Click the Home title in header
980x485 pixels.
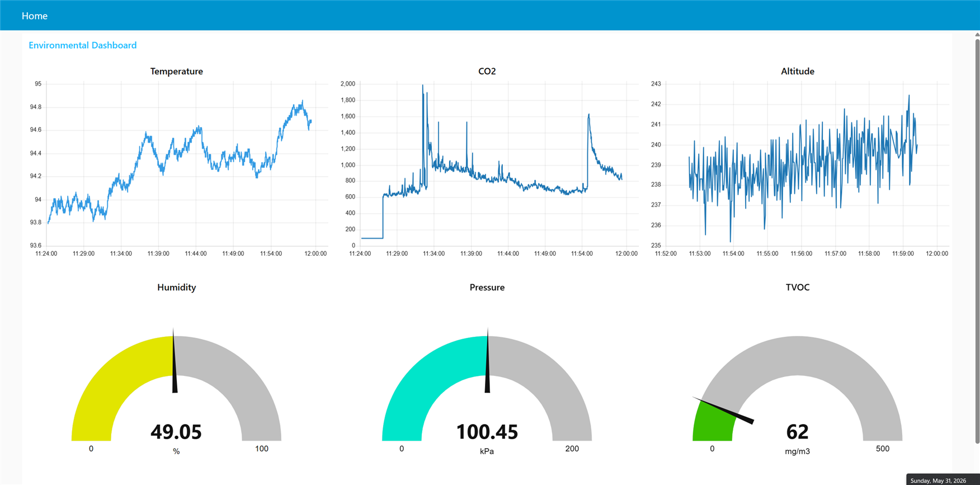34,16
